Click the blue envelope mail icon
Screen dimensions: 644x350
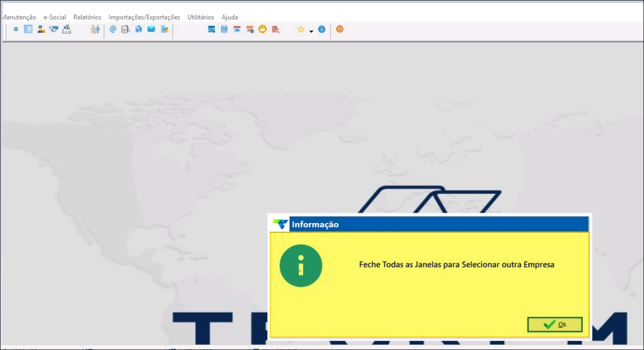pos(151,29)
